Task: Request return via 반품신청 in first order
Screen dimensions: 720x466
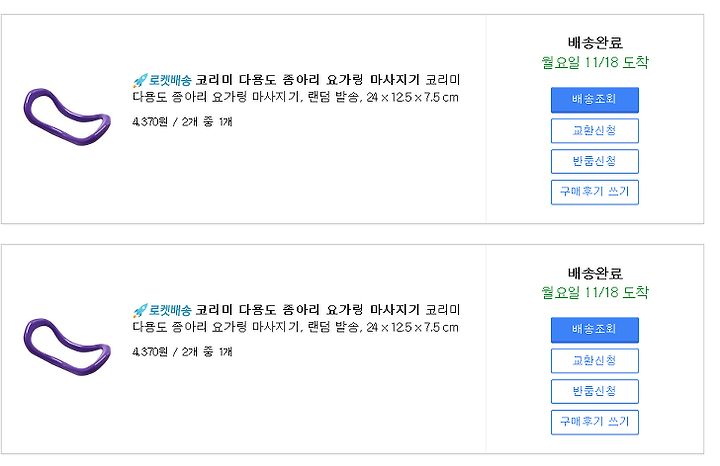Action: (595, 161)
